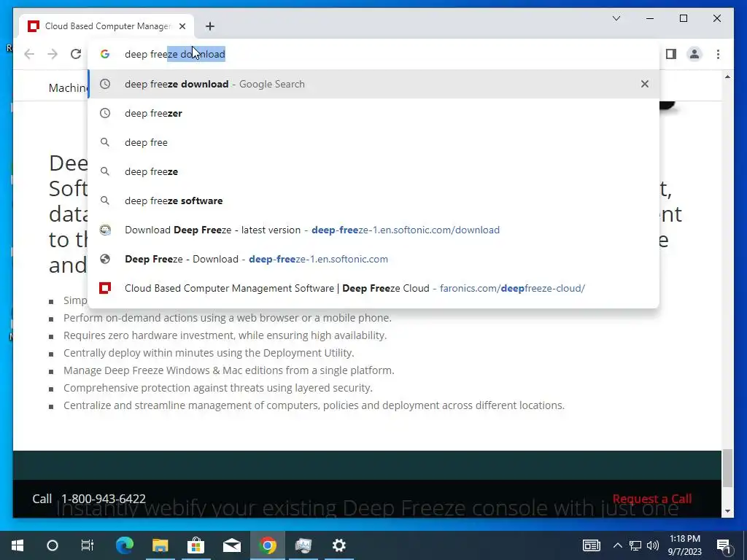This screenshot has width=747, height=560.
Task: Click the browser forward arrow
Action: click(53, 54)
